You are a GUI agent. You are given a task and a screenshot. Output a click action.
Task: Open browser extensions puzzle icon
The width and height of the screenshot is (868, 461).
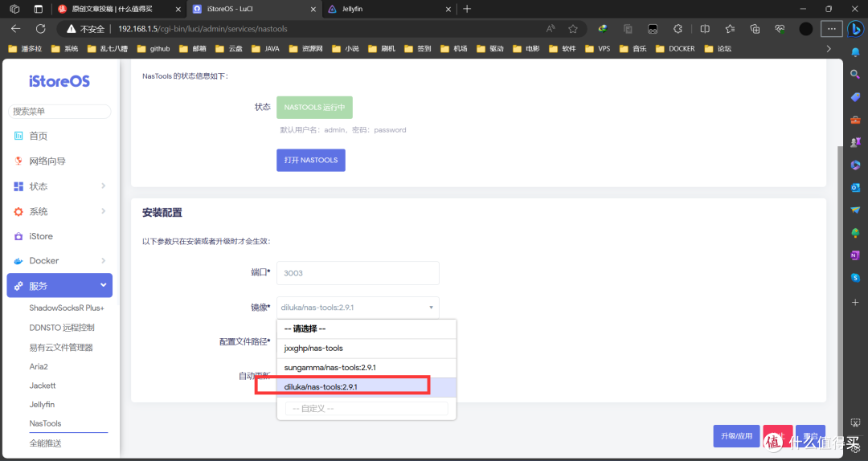coord(678,29)
